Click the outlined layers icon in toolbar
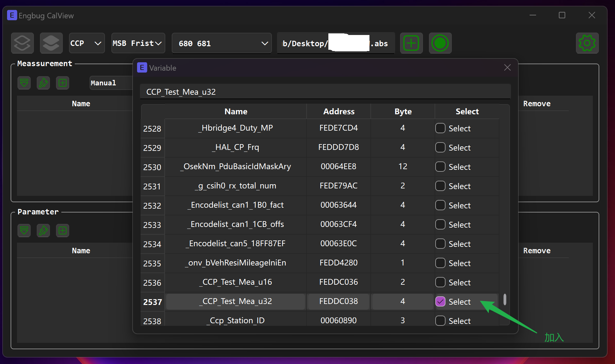 point(22,43)
